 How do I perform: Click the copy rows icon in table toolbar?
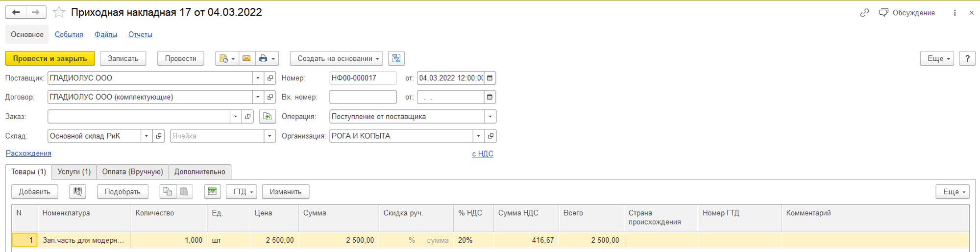168,192
